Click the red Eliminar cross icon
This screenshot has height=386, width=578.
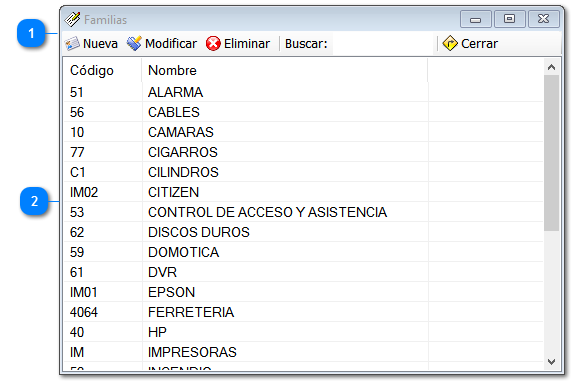(213, 44)
